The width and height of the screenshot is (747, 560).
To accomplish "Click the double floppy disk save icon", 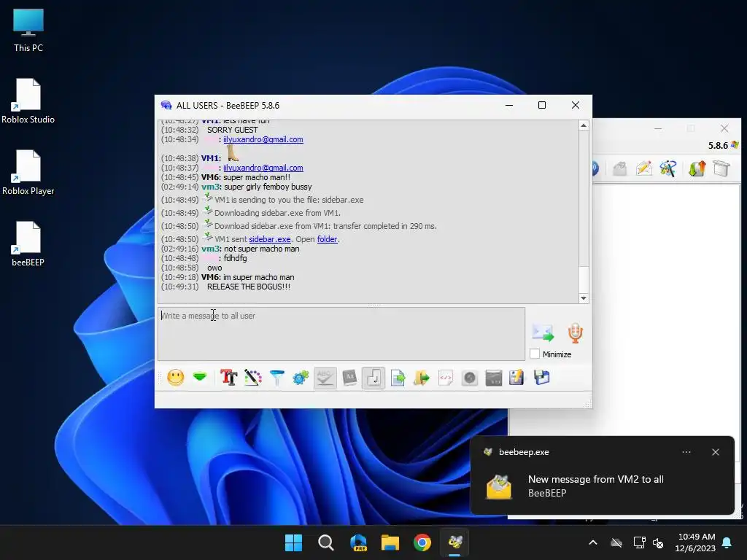I will point(542,377).
